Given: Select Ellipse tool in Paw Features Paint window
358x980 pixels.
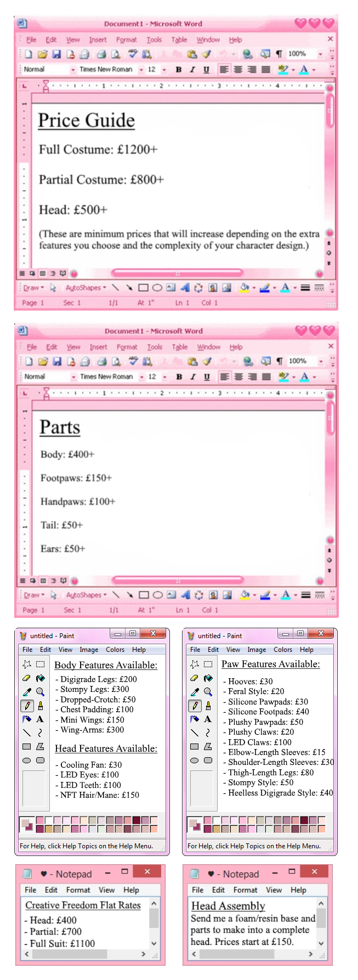Looking at the screenshot, I should [194, 761].
